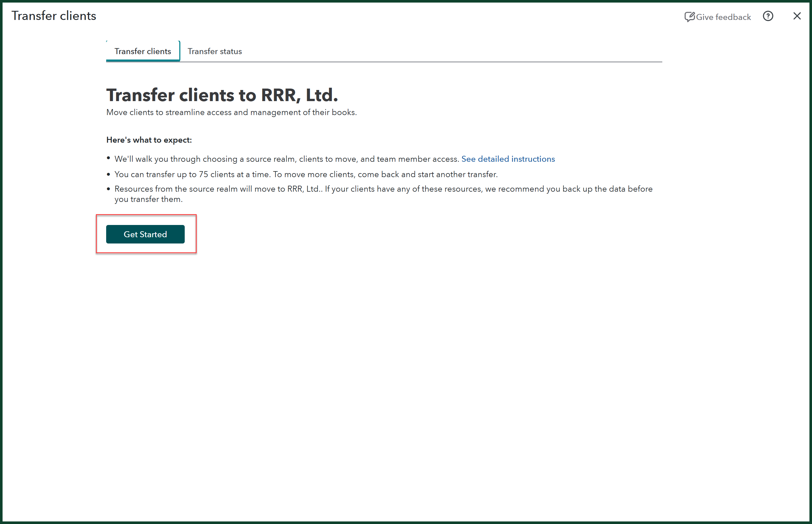Click the Give feedback text label
Image resolution: width=812 pixels, height=524 pixels.
(723, 17)
